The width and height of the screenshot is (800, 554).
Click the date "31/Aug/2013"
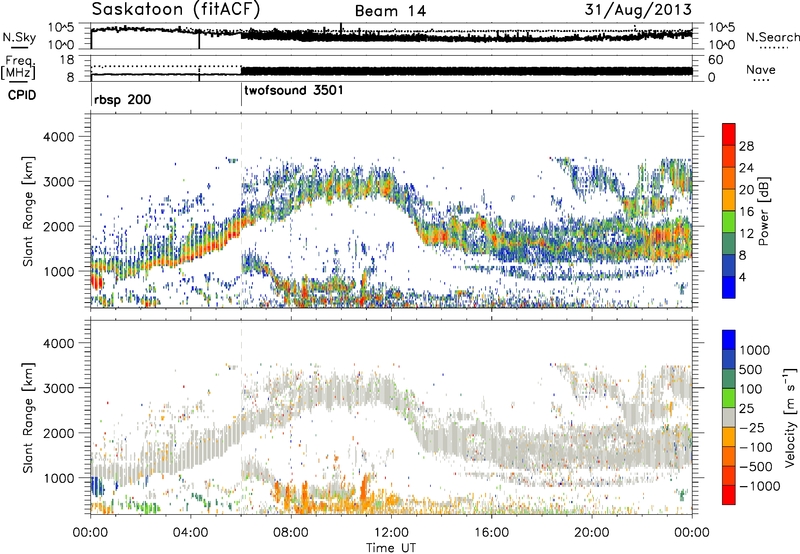pyautogui.click(x=638, y=9)
